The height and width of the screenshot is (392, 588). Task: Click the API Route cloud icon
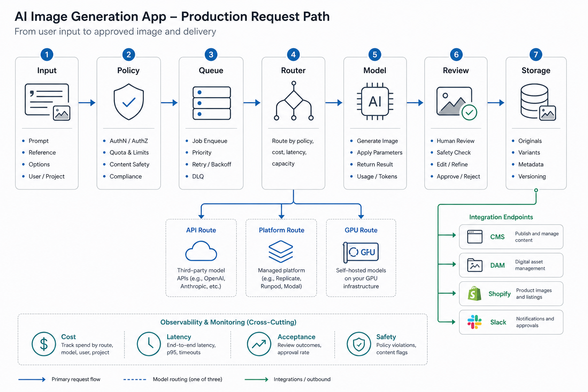(201, 251)
